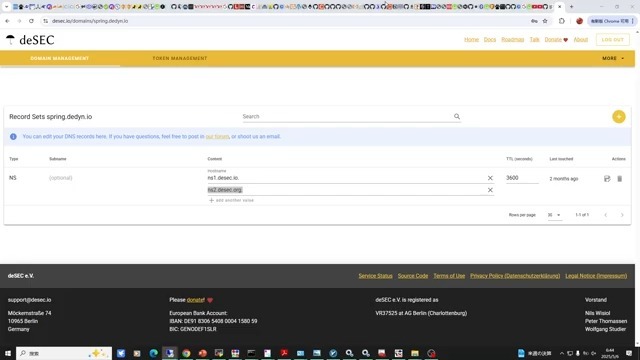
Task: Click support@desec.io in footer
Action: coord(29,300)
